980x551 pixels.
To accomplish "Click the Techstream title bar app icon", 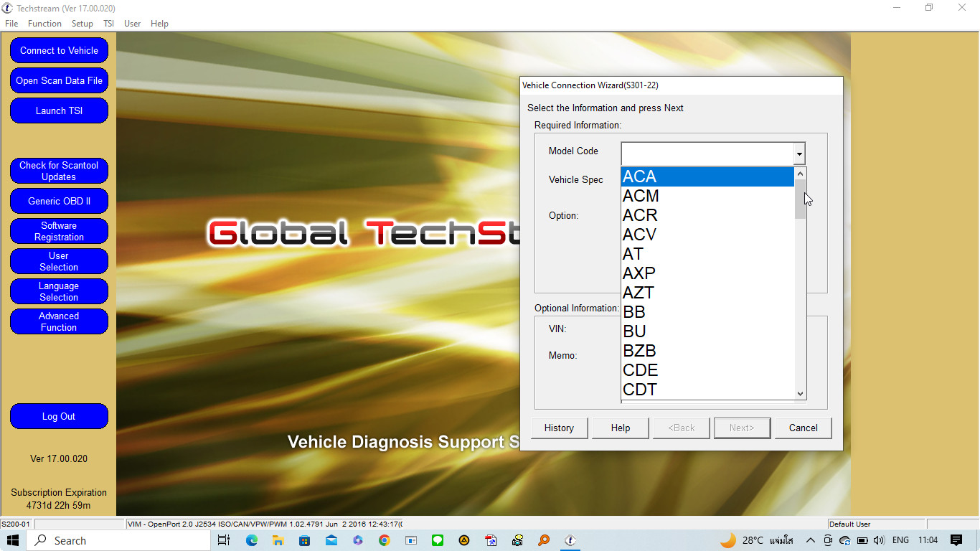I will (7, 8).
